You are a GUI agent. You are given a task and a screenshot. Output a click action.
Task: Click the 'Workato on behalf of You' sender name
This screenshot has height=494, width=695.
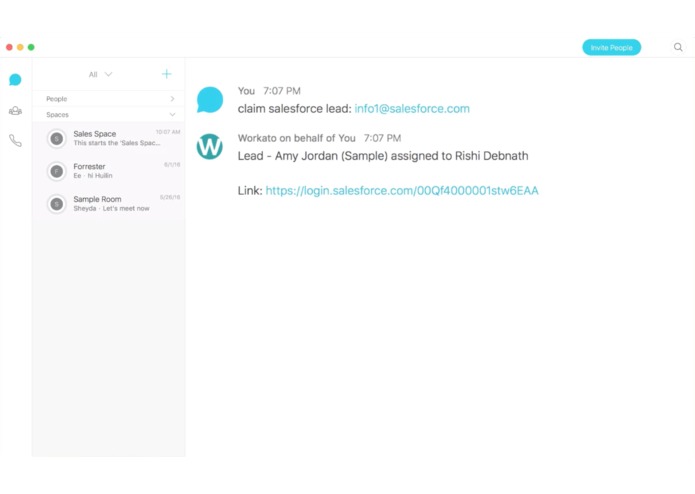297,138
